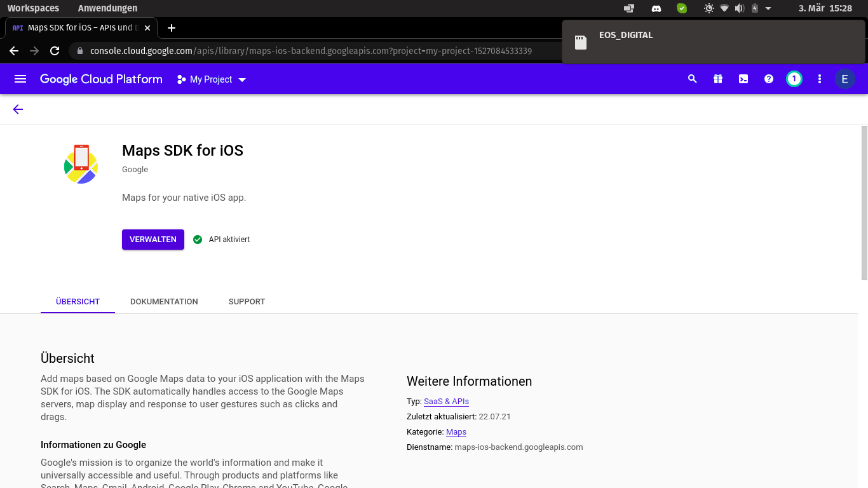Switch to the DOKUMENTATION tab

point(164,302)
